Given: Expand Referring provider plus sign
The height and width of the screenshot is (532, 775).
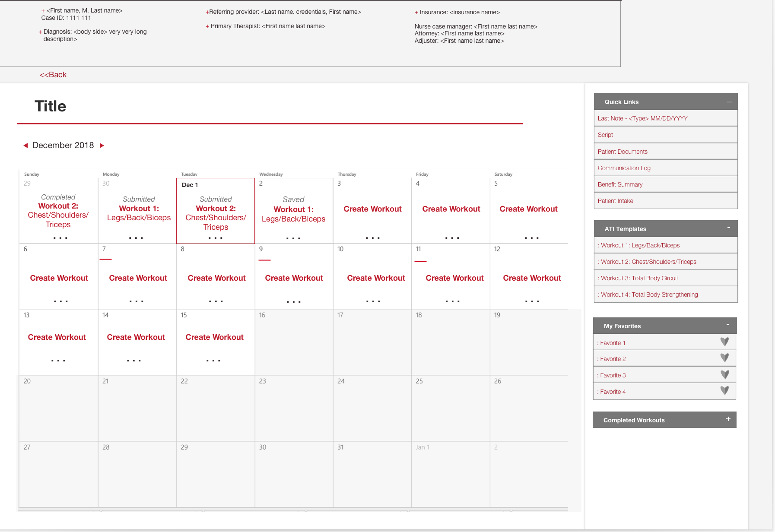Looking at the screenshot, I should tap(207, 12).
